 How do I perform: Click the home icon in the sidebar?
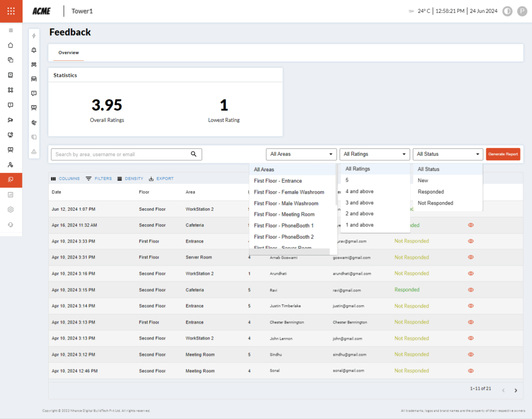pyautogui.click(x=10, y=45)
